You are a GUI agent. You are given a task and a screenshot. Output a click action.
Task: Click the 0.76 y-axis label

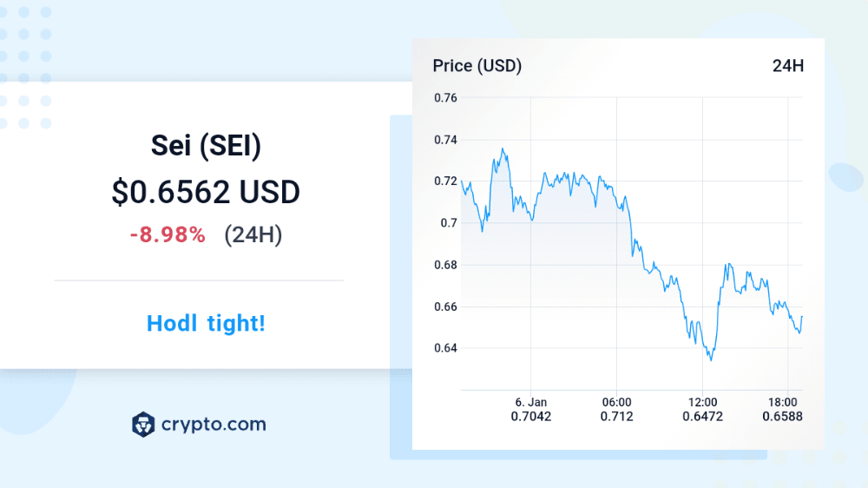445,97
